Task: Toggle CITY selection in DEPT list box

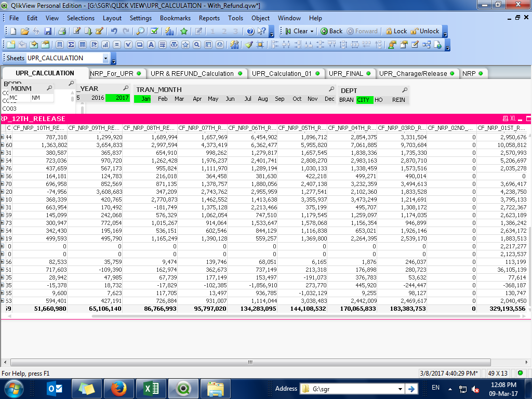Action: tap(364, 100)
